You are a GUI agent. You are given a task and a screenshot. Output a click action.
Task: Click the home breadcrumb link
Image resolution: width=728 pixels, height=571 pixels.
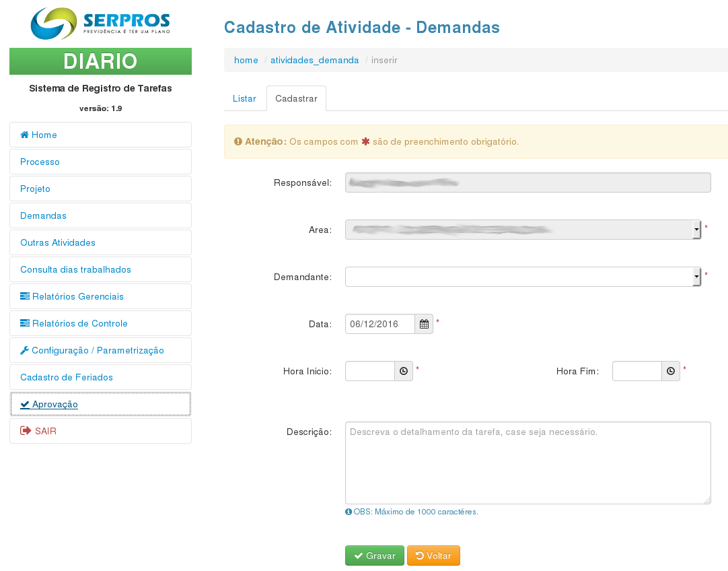tap(246, 60)
